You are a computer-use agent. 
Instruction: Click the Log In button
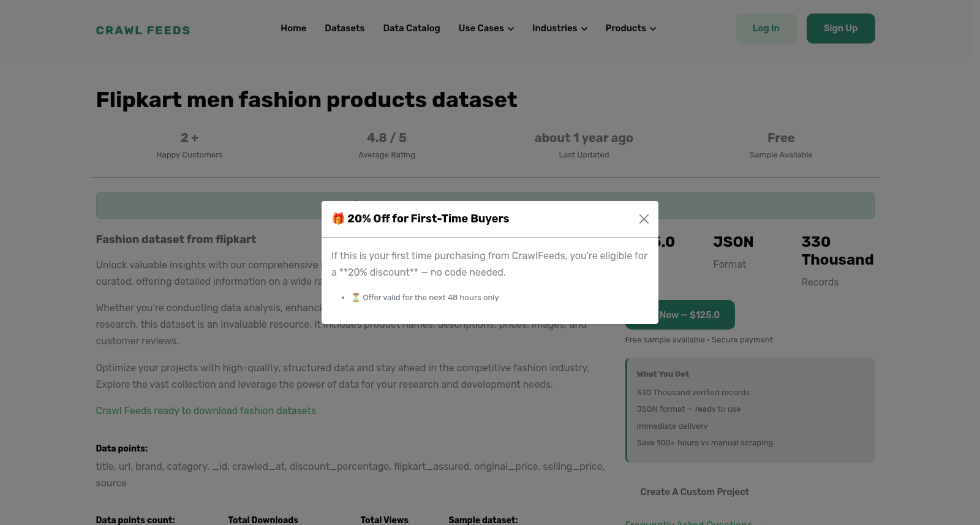pos(766,28)
